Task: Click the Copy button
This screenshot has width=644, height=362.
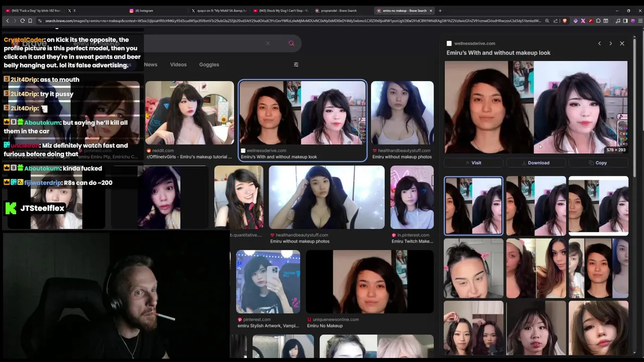Action: point(598,163)
